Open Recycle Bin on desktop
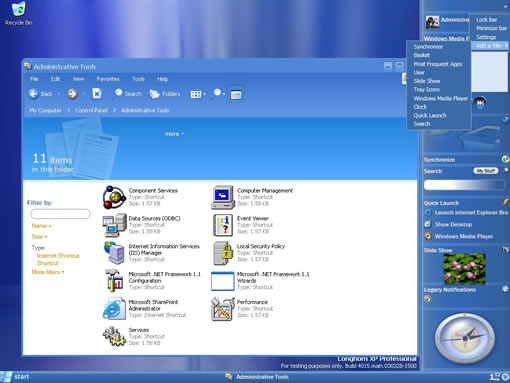 click(18, 13)
